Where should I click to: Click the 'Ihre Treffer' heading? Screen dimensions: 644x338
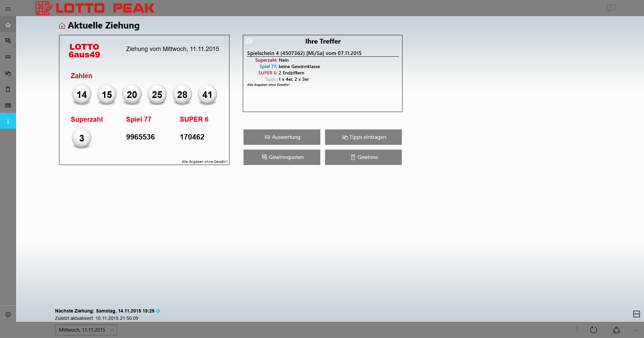pyautogui.click(x=323, y=41)
